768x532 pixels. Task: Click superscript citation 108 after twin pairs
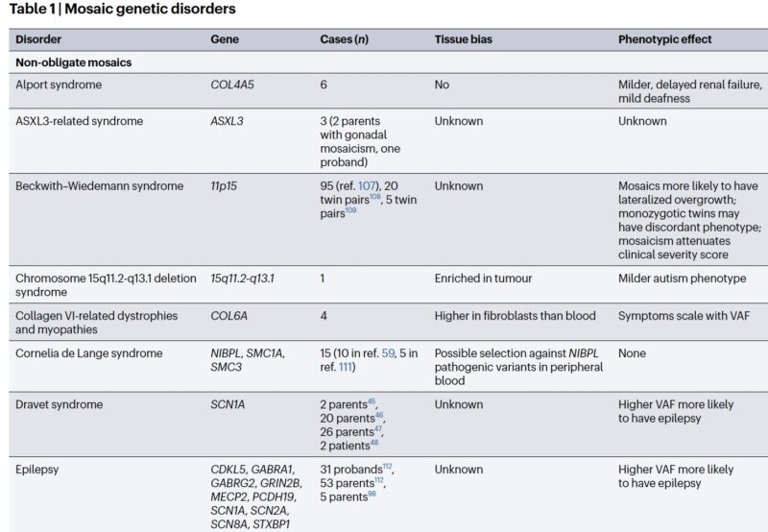click(x=375, y=197)
